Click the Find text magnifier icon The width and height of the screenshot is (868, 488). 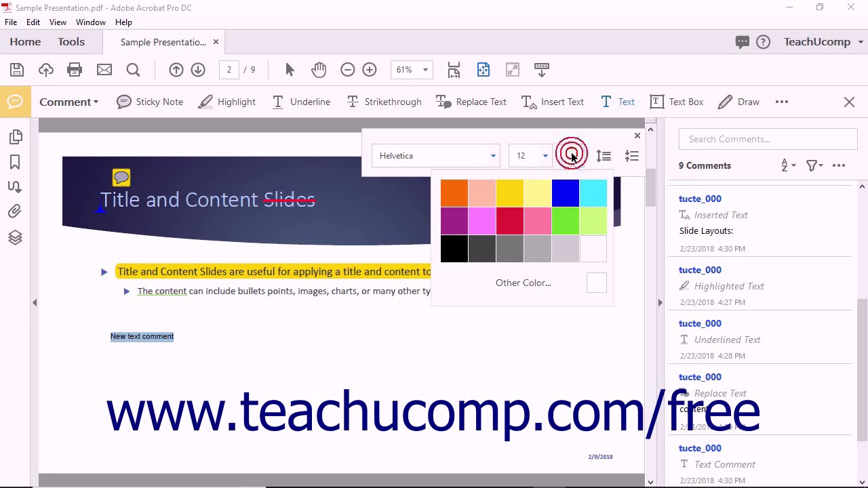click(x=133, y=70)
